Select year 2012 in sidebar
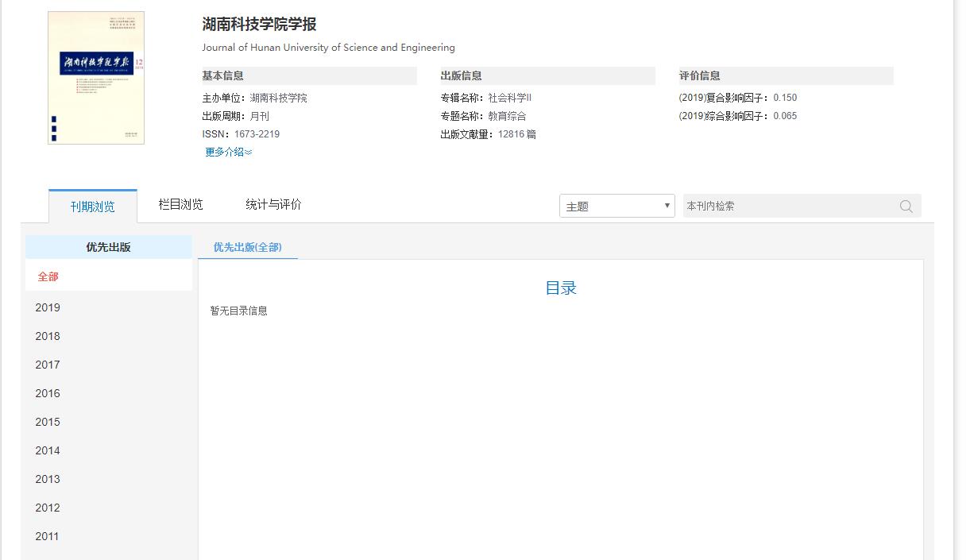 click(x=48, y=508)
